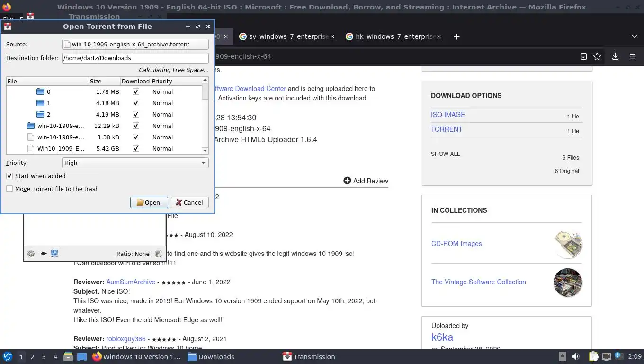Click Transmission icon in dialog title bar

(x=8, y=27)
